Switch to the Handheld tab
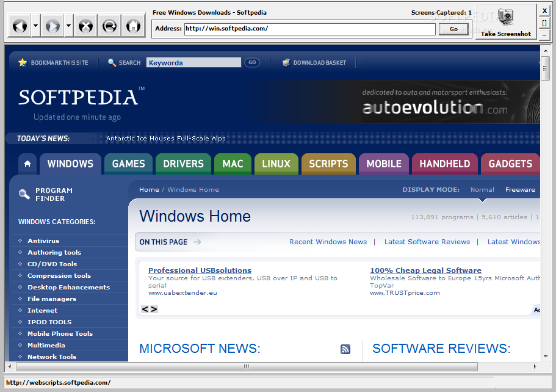The width and height of the screenshot is (556, 392). coord(445,164)
